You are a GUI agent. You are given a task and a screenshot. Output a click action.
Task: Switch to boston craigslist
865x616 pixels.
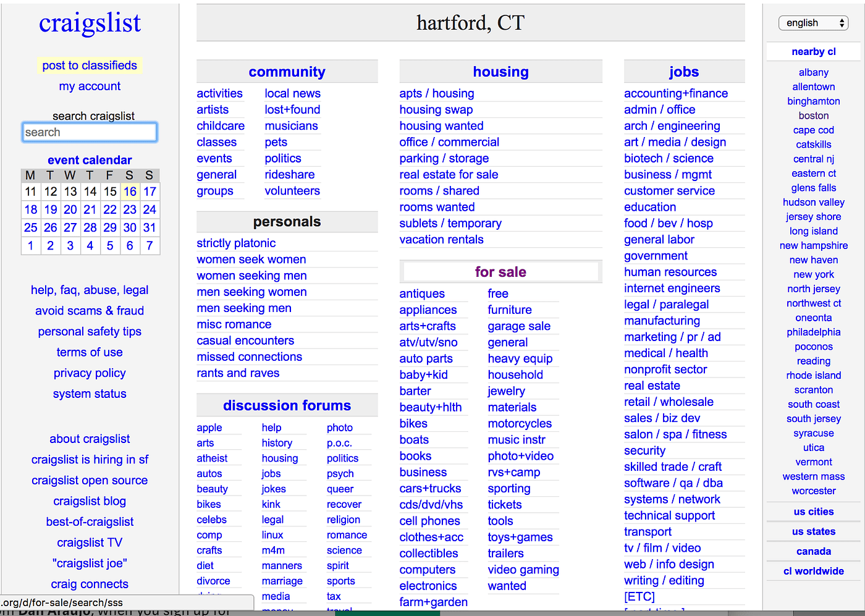click(x=814, y=116)
